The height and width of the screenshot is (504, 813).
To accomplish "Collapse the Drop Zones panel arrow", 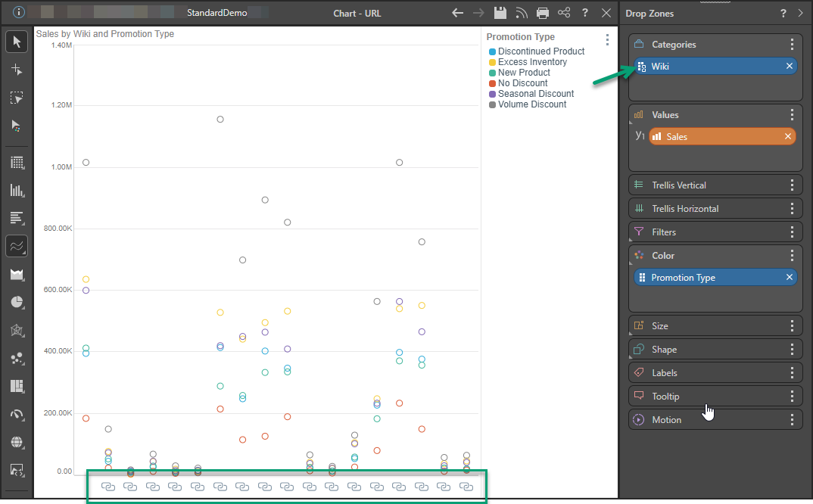I will pyautogui.click(x=802, y=13).
